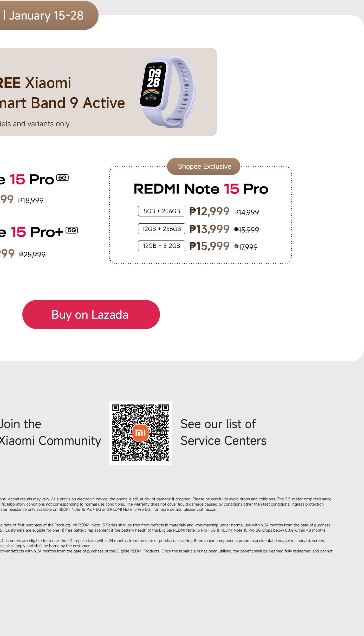
Task: Click the 5G badge beside Note 15 Pro+
Action: point(72,231)
